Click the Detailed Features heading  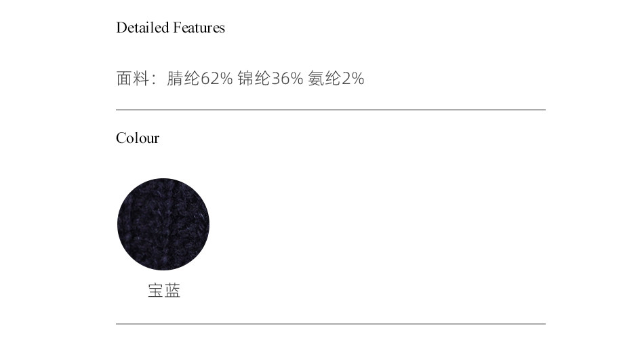[170, 28]
